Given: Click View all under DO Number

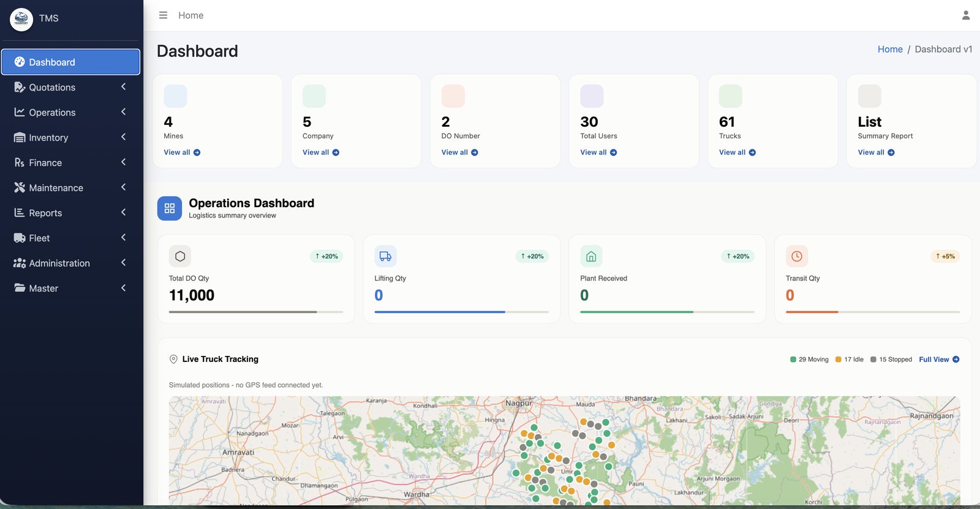Looking at the screenshot, I should click(x=460, y=153).
